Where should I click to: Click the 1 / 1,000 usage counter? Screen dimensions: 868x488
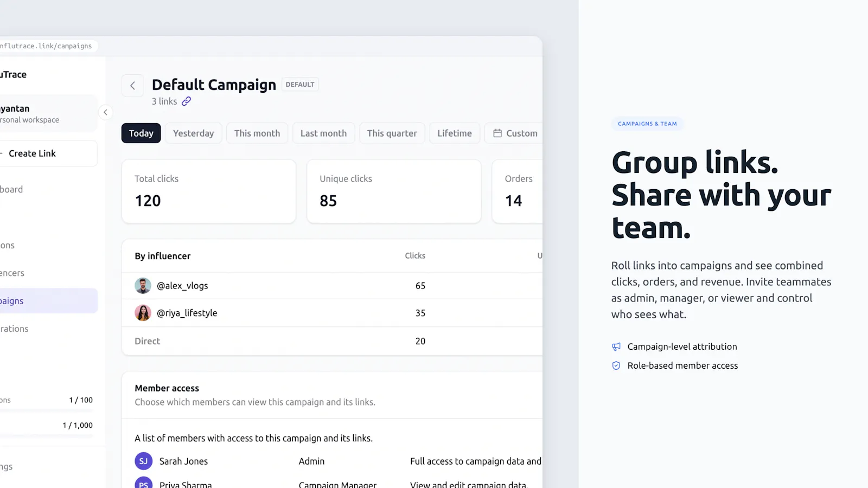point(78,426)
